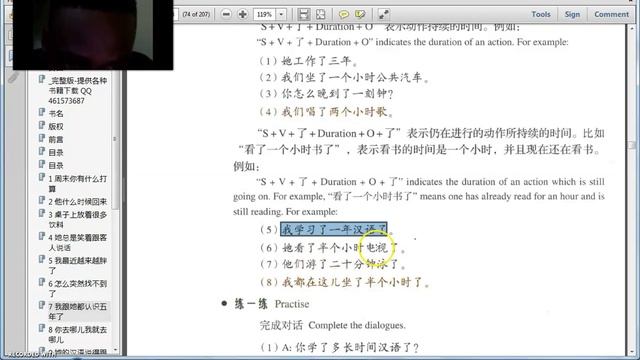Add a sticky note comment
This screenshot has height=360, width=640.
coord(344,14)
